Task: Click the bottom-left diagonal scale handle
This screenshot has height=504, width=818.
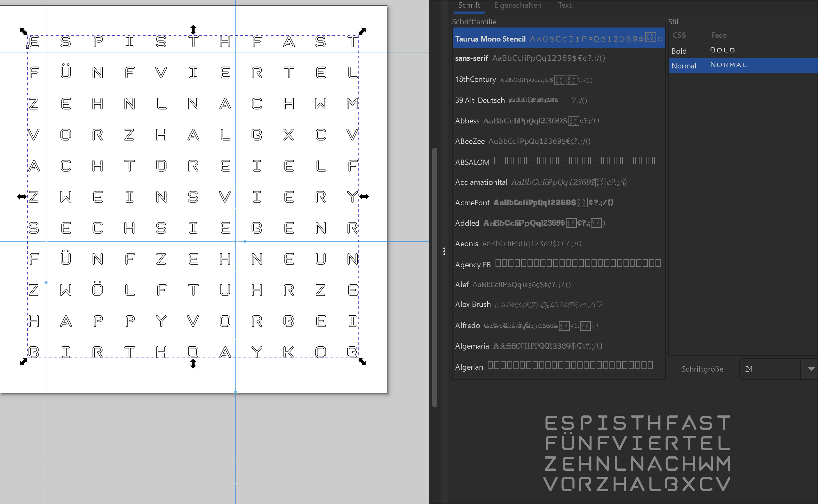Action: [x=23, y=362]
